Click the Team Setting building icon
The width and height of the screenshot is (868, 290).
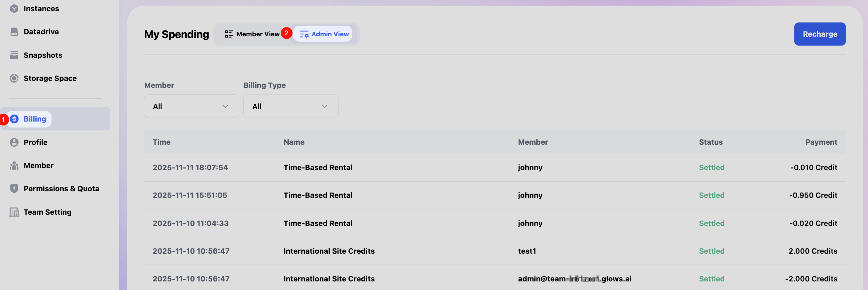(14, 212)
